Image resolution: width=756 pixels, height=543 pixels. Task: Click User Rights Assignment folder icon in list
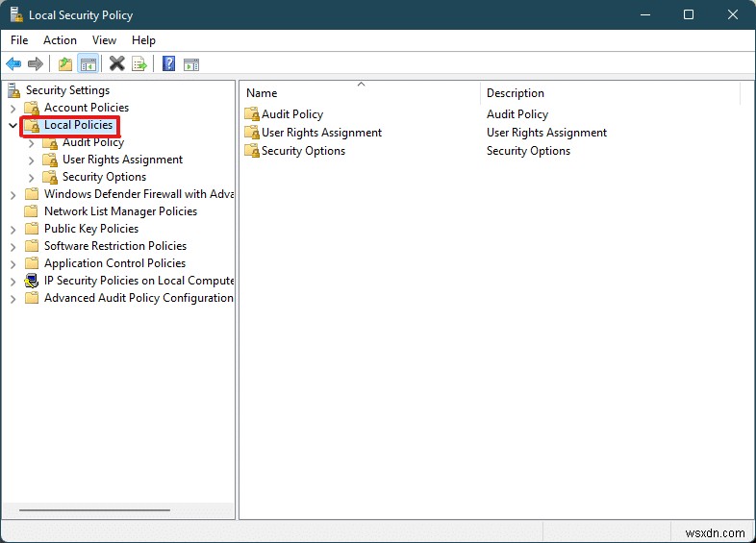tap(252, 133)
